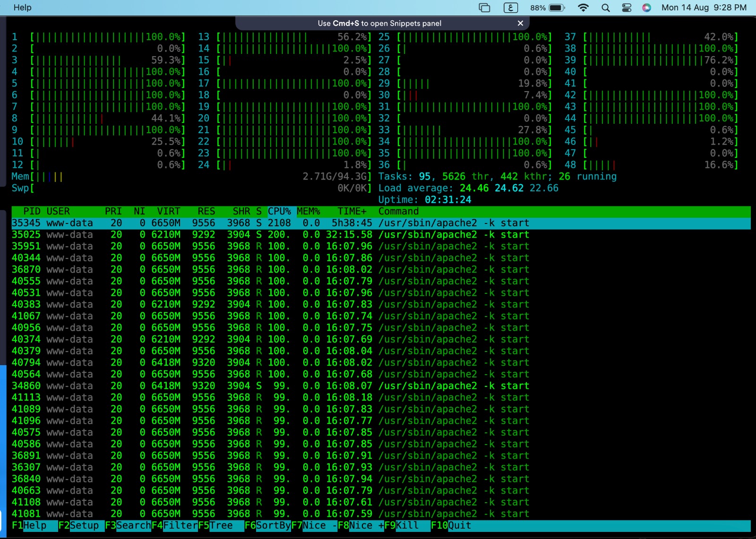The height and width of the screenshot is (539, 756).
Task: Click the MEM% column header
Action: [x=309, y=211]
